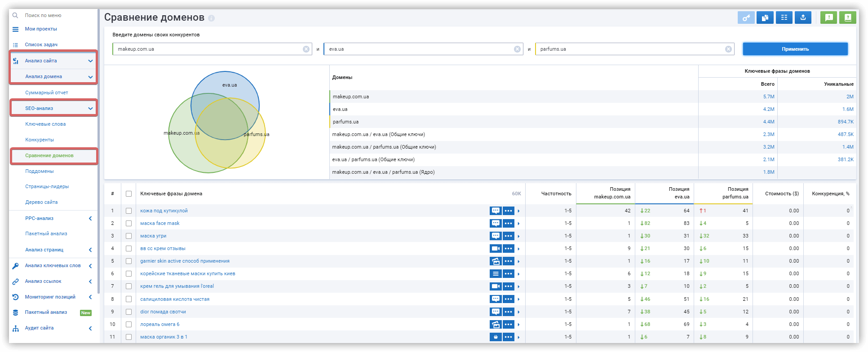Check the box for вв сс крем отзывы

[129, 248]
